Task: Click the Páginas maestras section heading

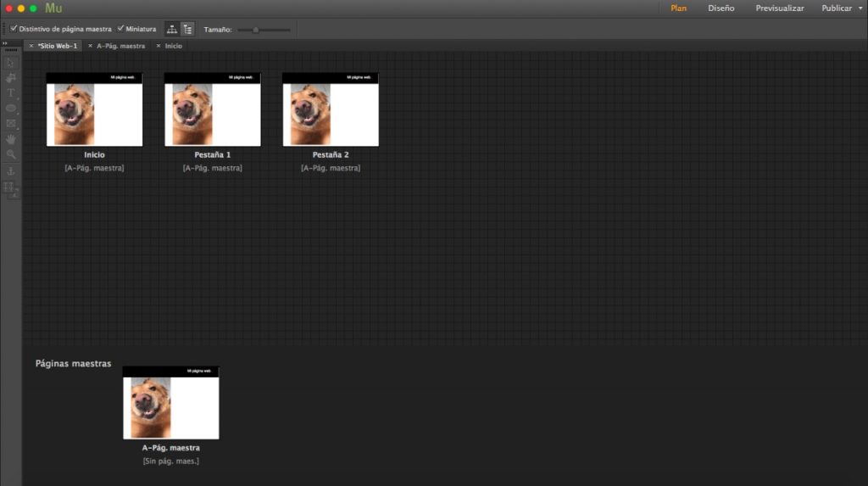Action: pos(73,364)
